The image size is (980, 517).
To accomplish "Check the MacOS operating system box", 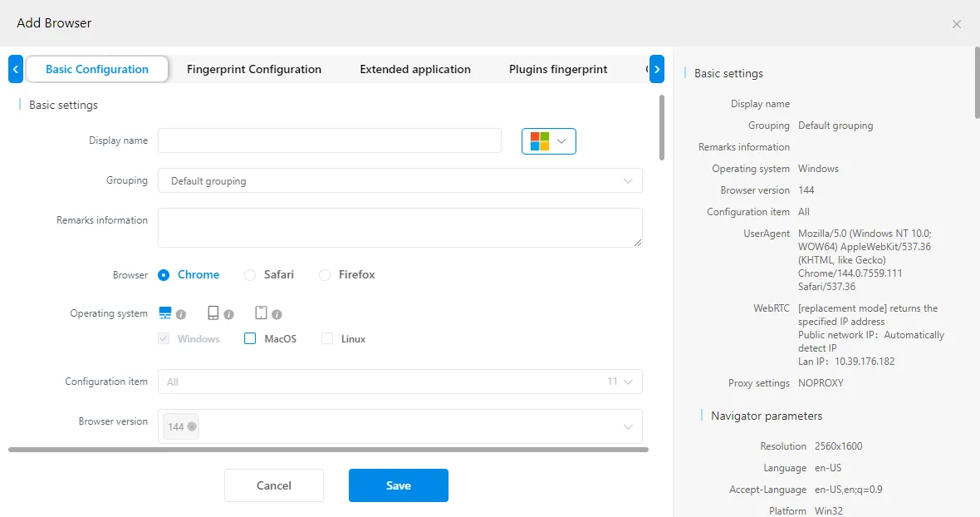I will click(x=250, y=339).
